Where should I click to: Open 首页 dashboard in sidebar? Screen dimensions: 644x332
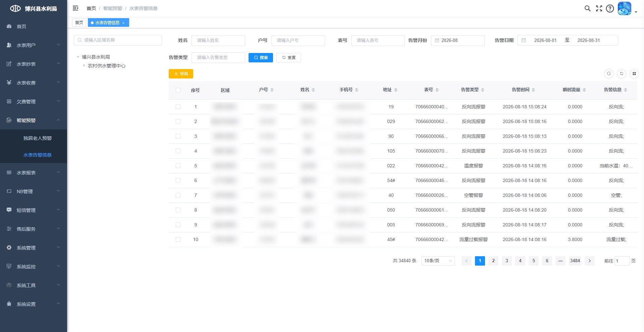[34, 26]
